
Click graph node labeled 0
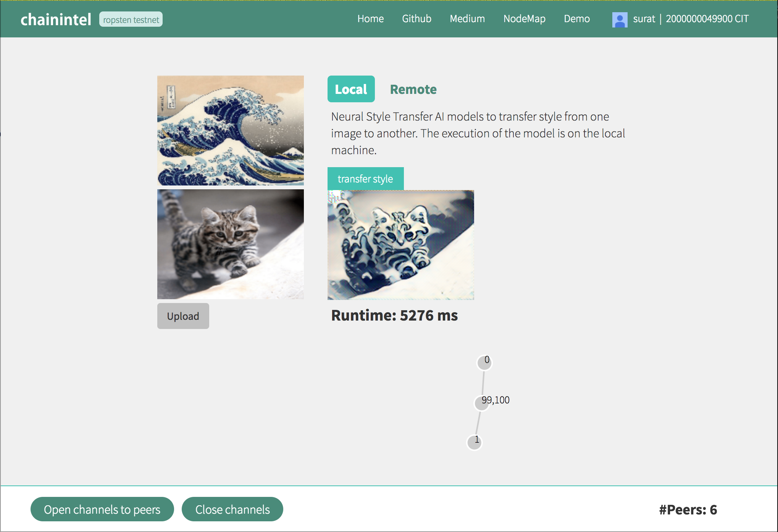click(x=484, y=363)
